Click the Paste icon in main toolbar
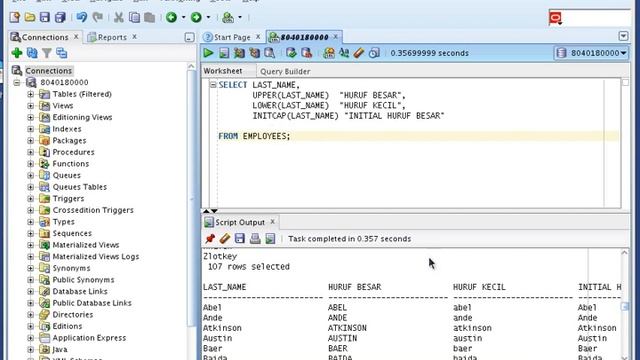640x360 pixels. click(149, 17)
